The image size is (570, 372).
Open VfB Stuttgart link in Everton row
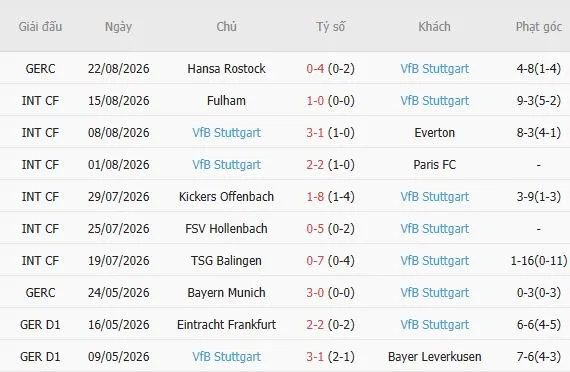pos(226,133)
